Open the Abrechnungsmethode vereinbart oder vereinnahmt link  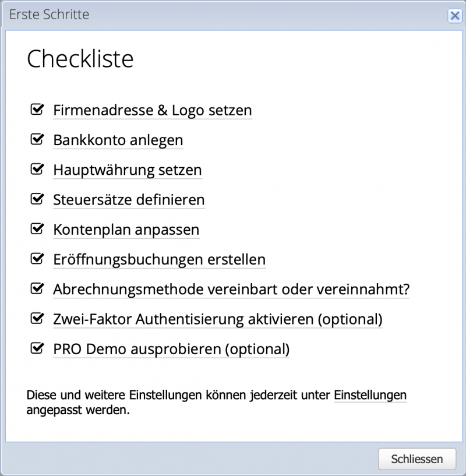point(231,289)
